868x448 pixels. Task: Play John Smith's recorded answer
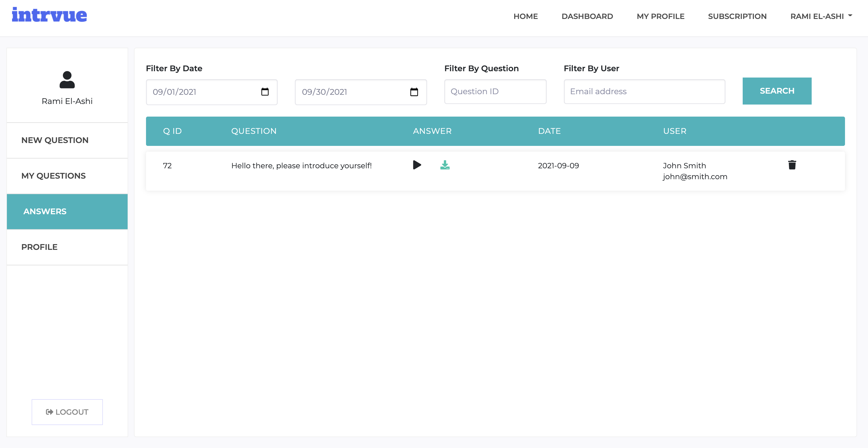tap(417, 165)
